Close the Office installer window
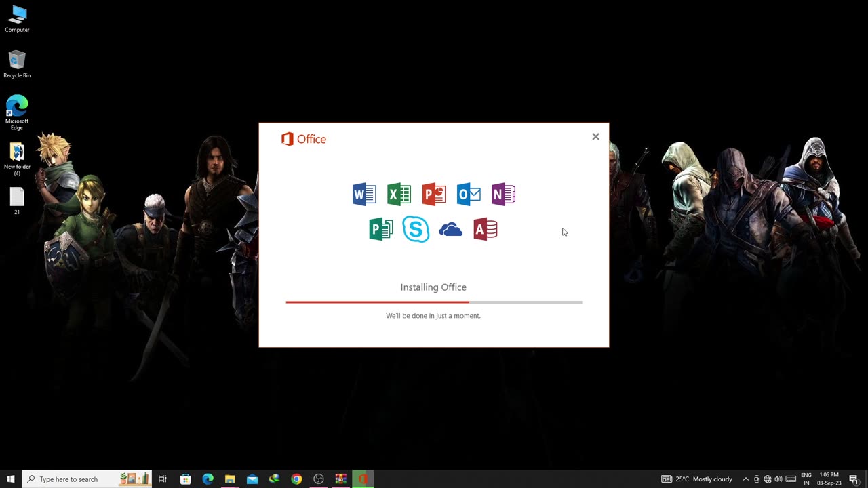 point(595,137)
